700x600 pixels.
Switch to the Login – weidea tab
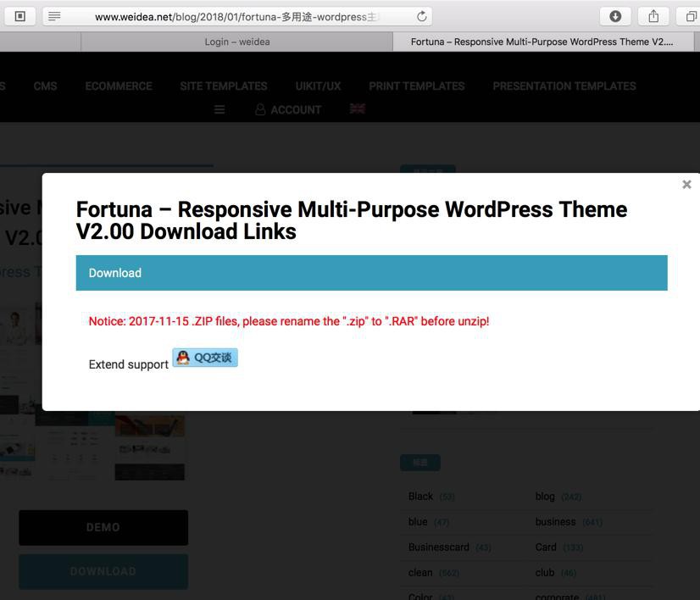click(237, 42)
